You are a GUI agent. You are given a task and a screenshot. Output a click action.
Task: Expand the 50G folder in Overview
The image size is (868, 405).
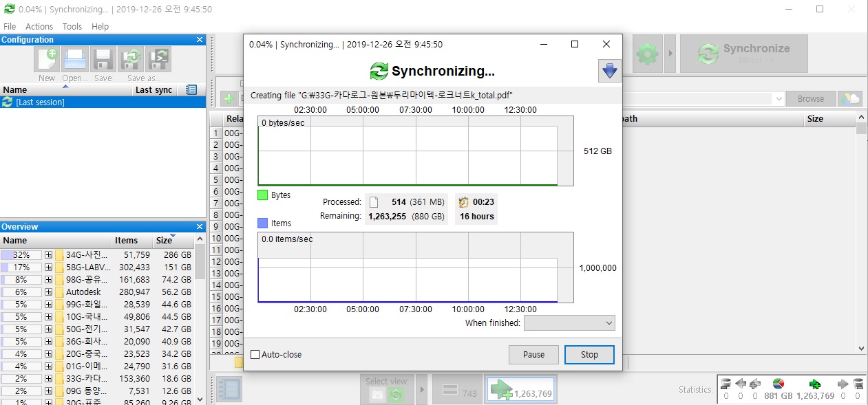click(48, 329)
